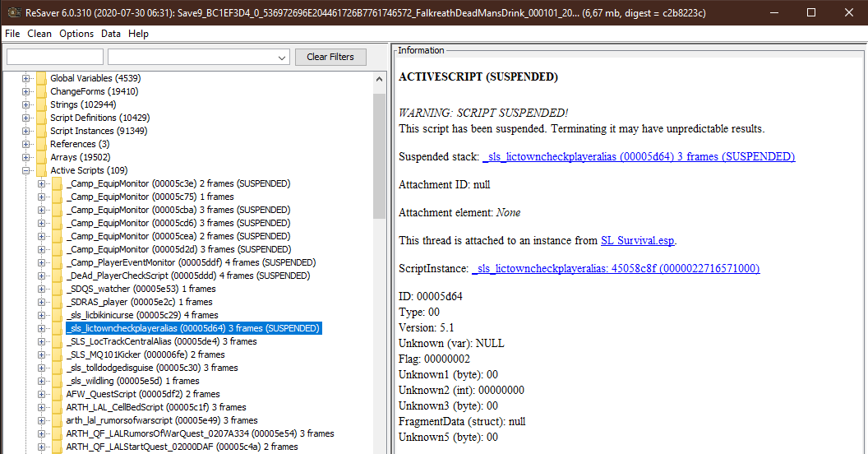The image size is (868, 454).
Task: Expand _Camp_EquipMonitor (00005c3e) script node
Action: [x=42, y=183]
